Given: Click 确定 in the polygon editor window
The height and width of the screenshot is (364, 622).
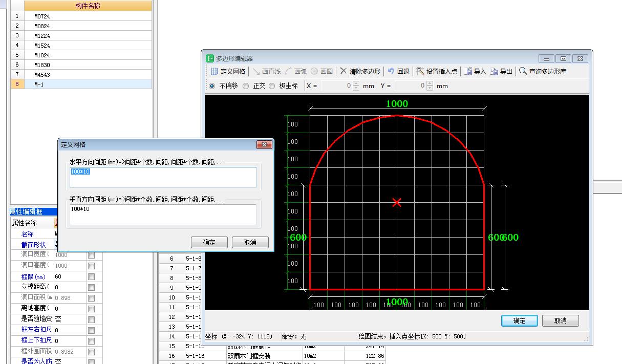Looking at the screenshot, I should [520, 320].
